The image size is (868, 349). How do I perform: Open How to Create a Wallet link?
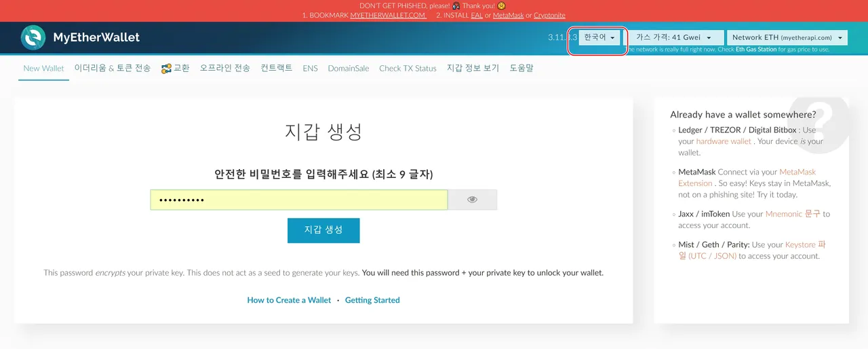pyautogui.click(x=289, y=300)
